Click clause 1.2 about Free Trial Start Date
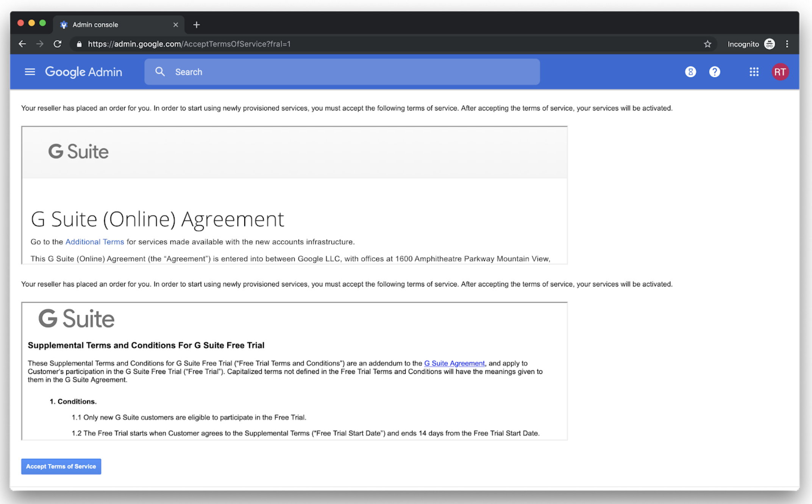 [306, 433]
